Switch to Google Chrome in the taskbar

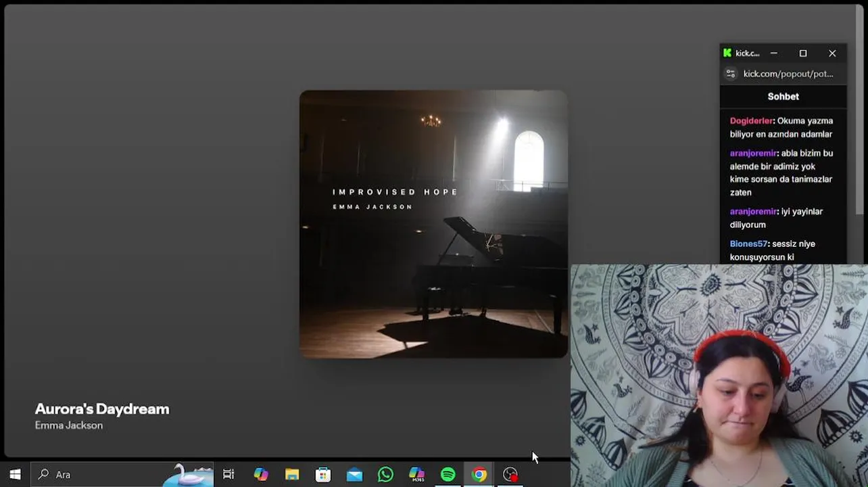[479, 475]
